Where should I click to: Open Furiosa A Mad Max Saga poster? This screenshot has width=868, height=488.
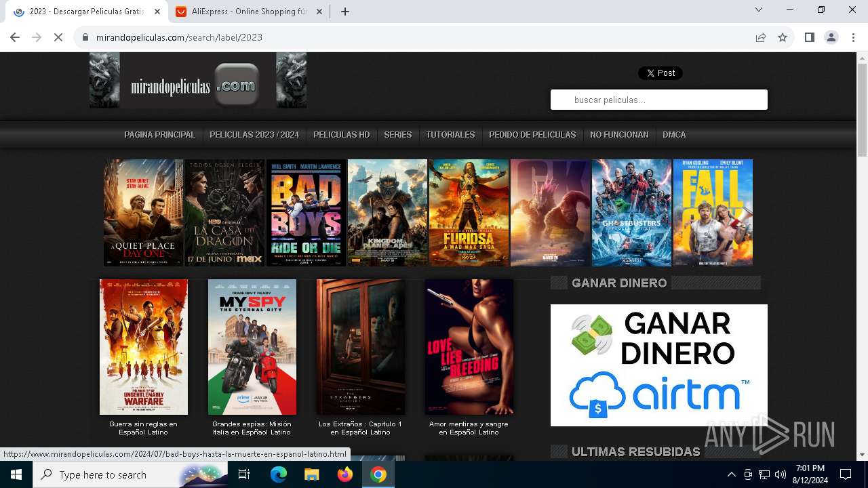pos(469,213)
